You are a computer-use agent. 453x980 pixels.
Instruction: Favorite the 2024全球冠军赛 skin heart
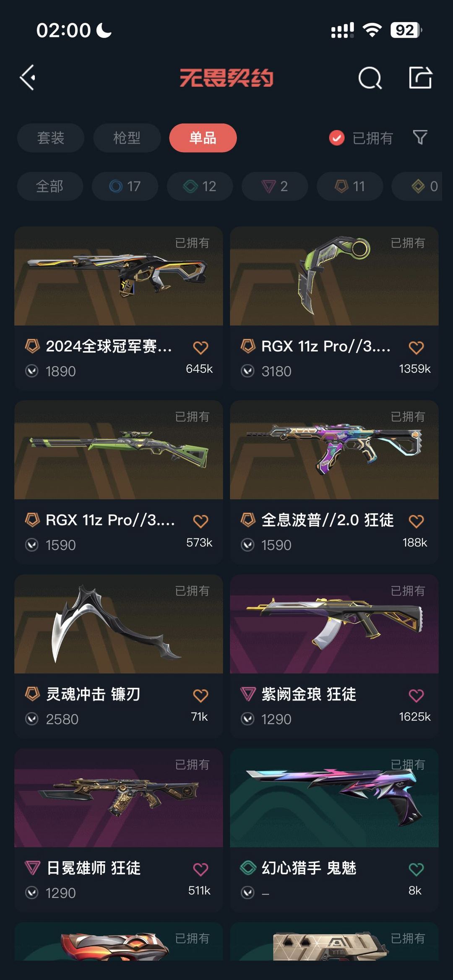200,347
